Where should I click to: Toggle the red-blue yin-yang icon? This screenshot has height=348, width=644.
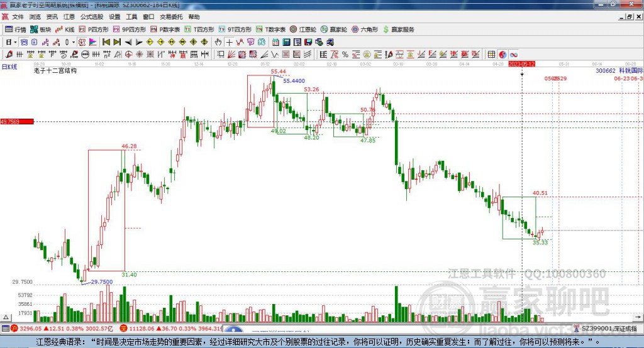coord(502,54)
